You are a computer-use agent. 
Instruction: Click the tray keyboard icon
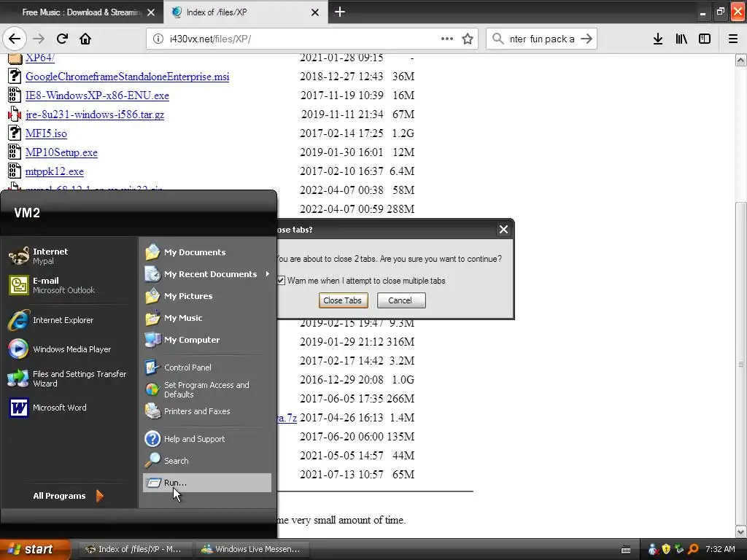(626, 550)
